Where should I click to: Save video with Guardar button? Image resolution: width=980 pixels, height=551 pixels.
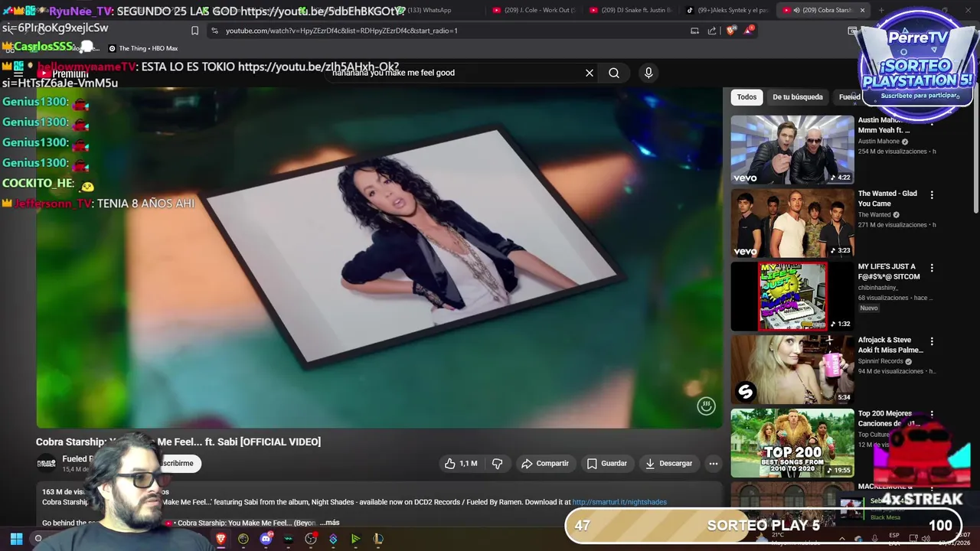(606, 463)
